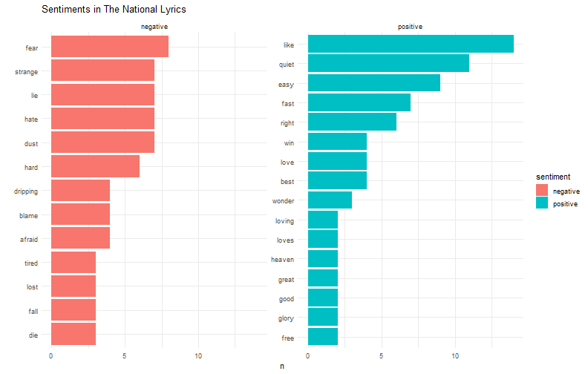The width and height of the screenshot is (588, 374).
Task: Click the 'loving' axis label
Action: (284, 221)
